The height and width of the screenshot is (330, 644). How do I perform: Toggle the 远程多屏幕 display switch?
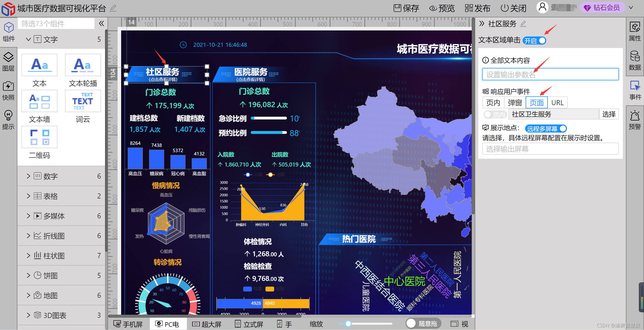[546, 129]
